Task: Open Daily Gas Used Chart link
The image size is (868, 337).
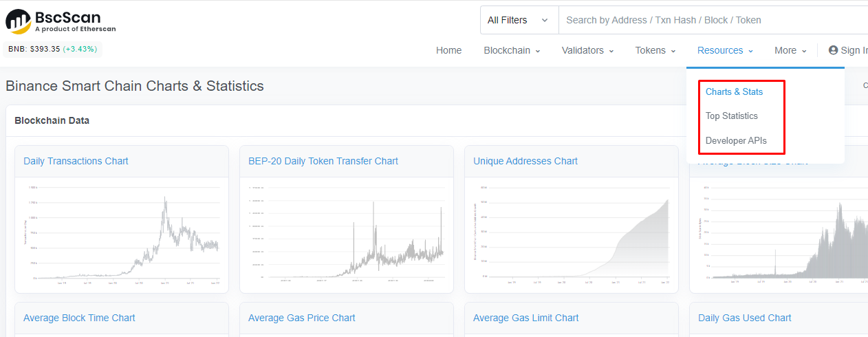Action: [x=745, y=318]
